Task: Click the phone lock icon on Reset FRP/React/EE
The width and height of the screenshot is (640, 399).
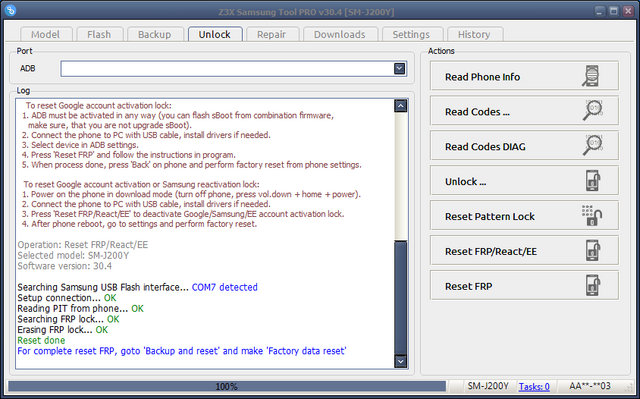Action: coord(593,250)
